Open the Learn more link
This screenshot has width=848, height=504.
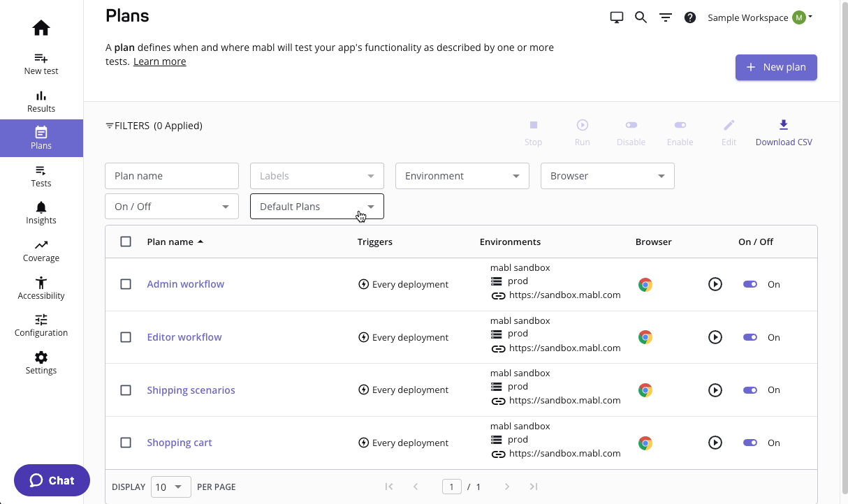click(x=160, y=61)
